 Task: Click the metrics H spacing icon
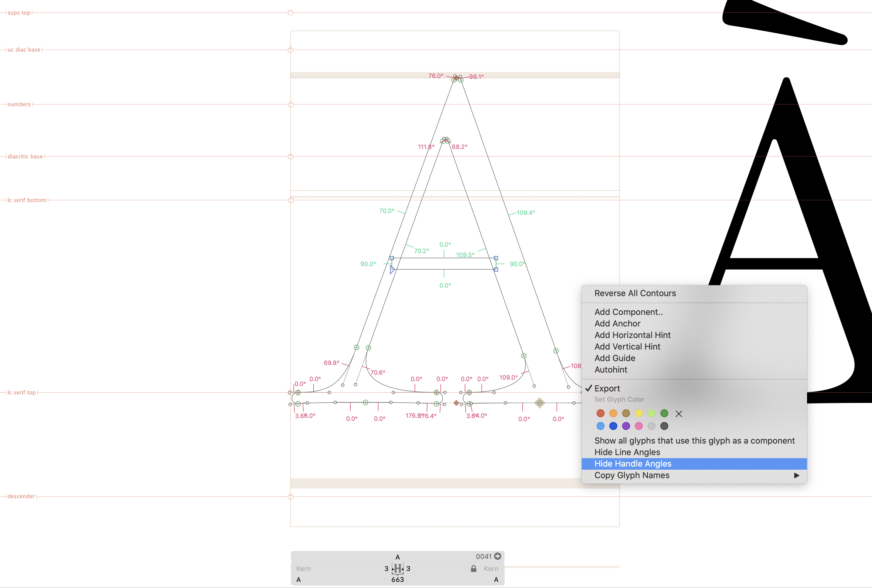[x=397, y=569]
